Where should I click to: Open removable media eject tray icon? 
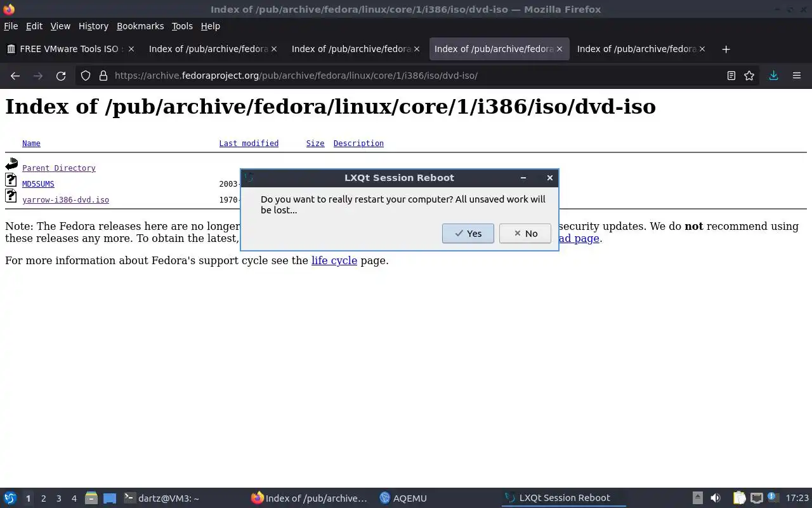click(x=697, y=498)
